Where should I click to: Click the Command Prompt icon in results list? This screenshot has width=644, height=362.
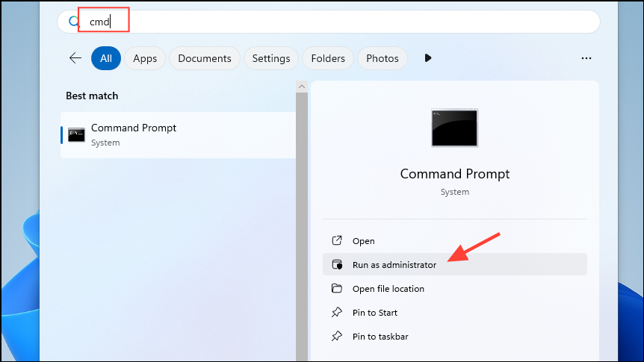click(76, 134)
